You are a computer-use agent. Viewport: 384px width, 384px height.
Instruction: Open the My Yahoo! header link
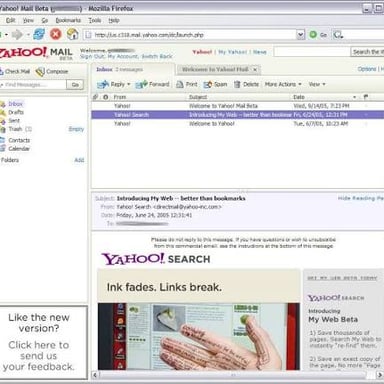(233, 52)
